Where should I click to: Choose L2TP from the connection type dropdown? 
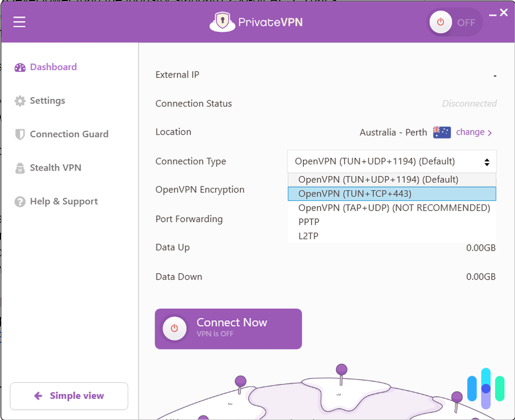click(x=308, y=236)
